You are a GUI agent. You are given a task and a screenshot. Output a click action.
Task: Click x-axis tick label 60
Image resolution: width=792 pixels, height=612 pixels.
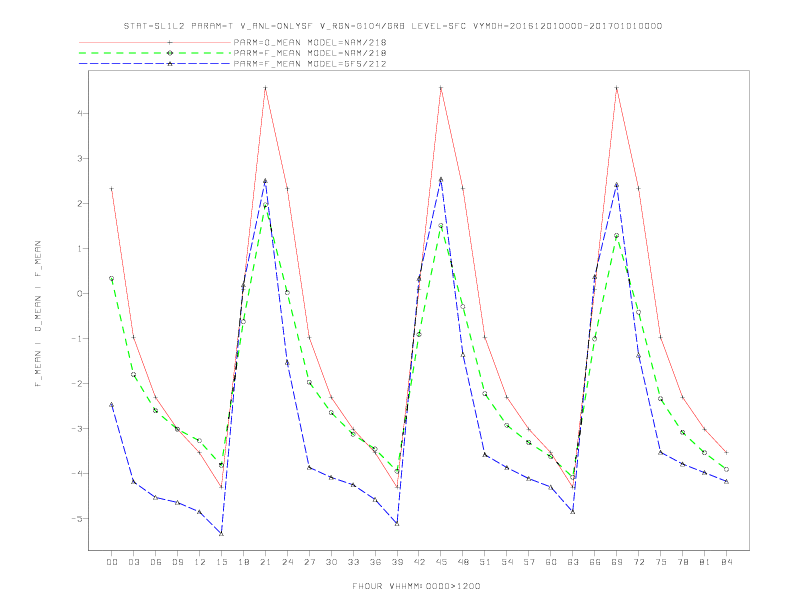click(551, 562)
